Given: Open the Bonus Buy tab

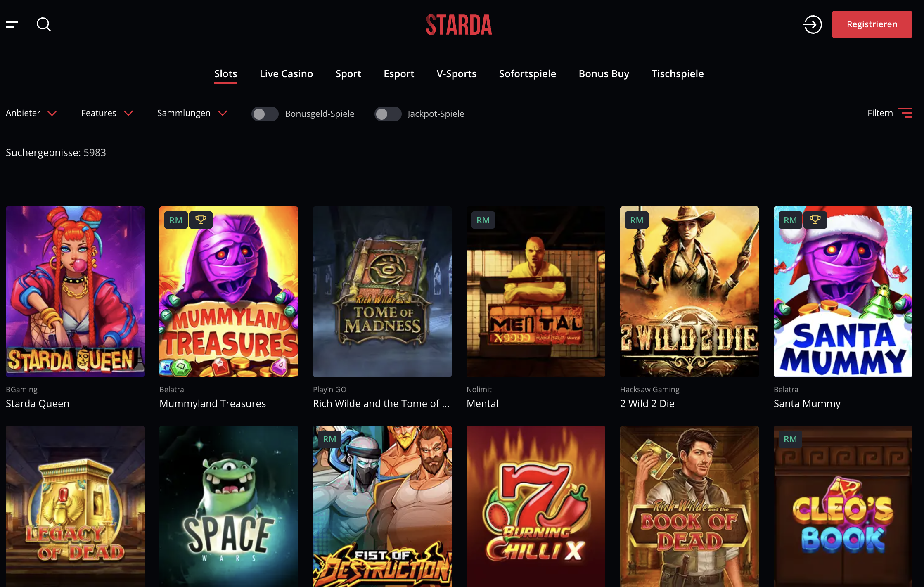Looking at the screenshot, I should [604, 74].
